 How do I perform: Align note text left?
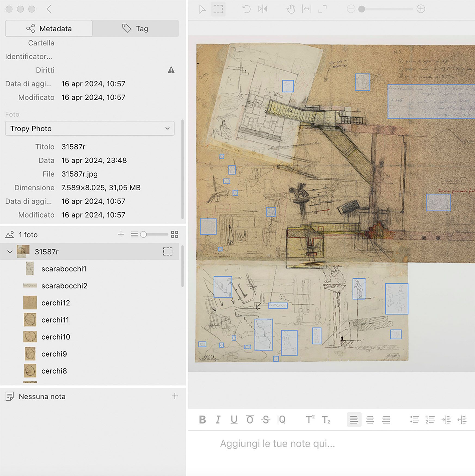(x=354, y=420)
